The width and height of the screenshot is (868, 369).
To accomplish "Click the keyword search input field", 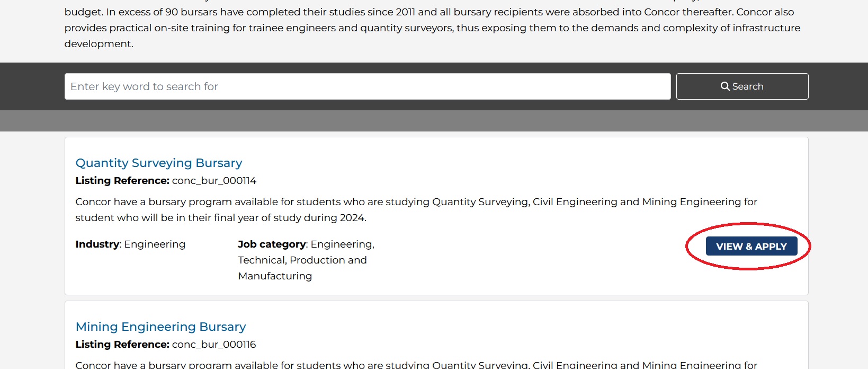I will tap(367, 86).
